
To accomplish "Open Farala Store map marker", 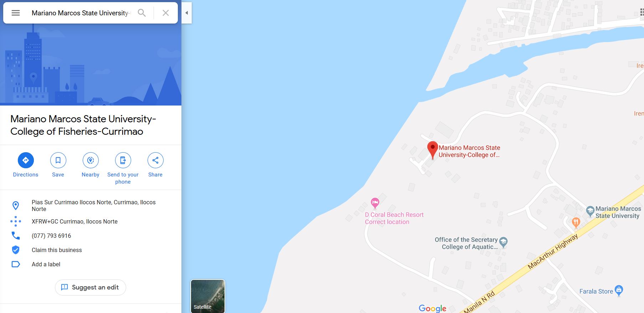I will tap(619, 291).
